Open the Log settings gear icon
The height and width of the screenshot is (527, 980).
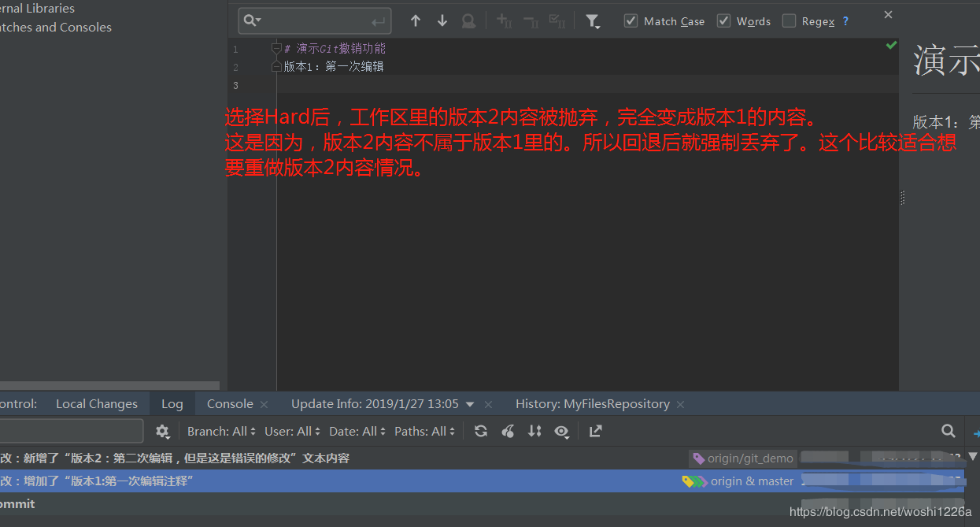162,431
